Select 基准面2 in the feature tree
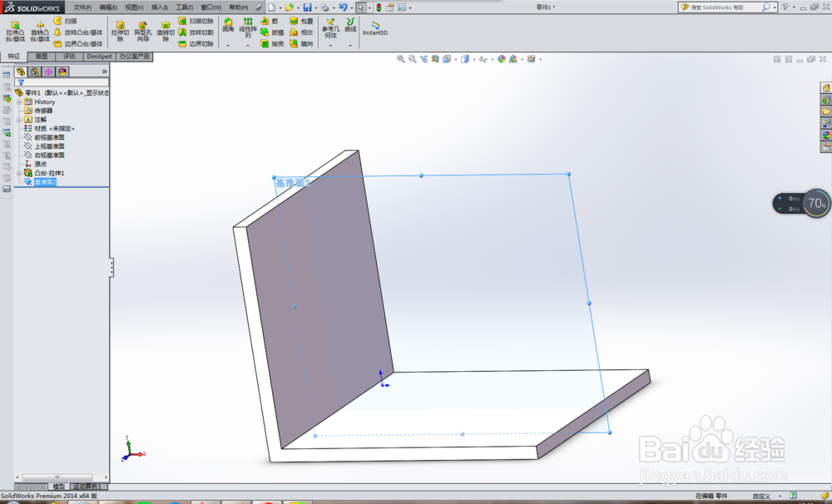 click(45, 182)
